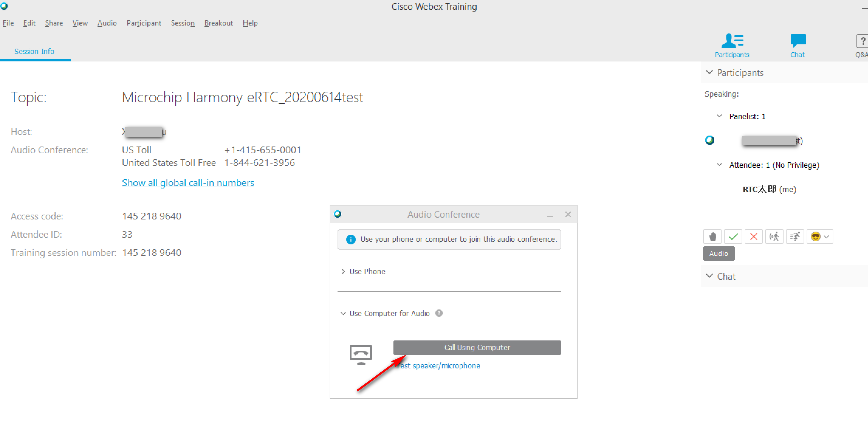Screen dimensions: 868x445
Task: Open the Session menu
Action: [183, 23]
